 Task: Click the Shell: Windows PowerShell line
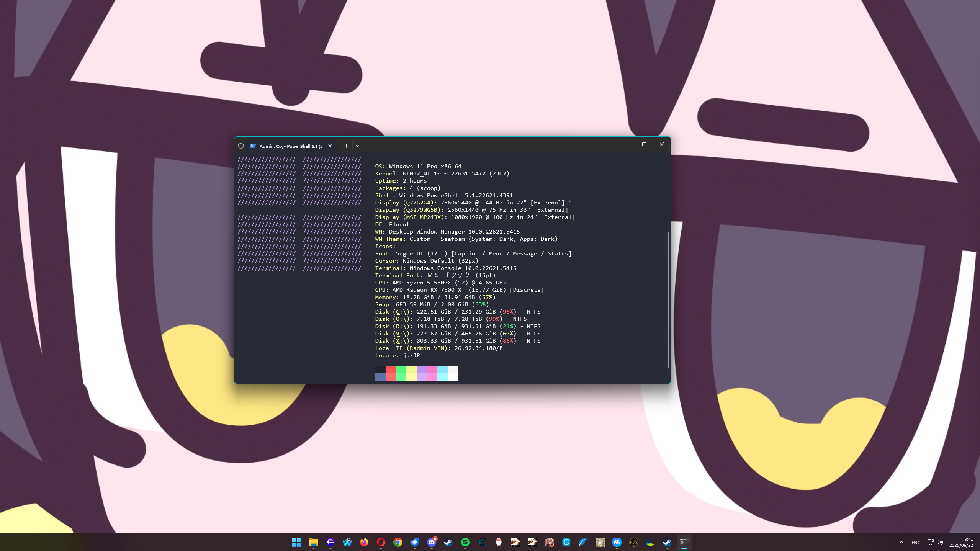[444, 195]
